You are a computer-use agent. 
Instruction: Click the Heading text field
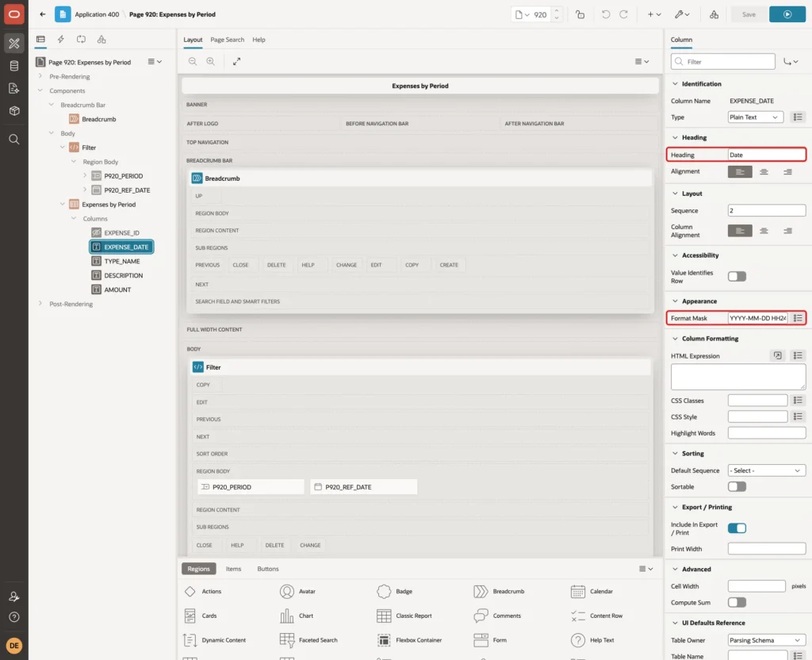(767, 155)
